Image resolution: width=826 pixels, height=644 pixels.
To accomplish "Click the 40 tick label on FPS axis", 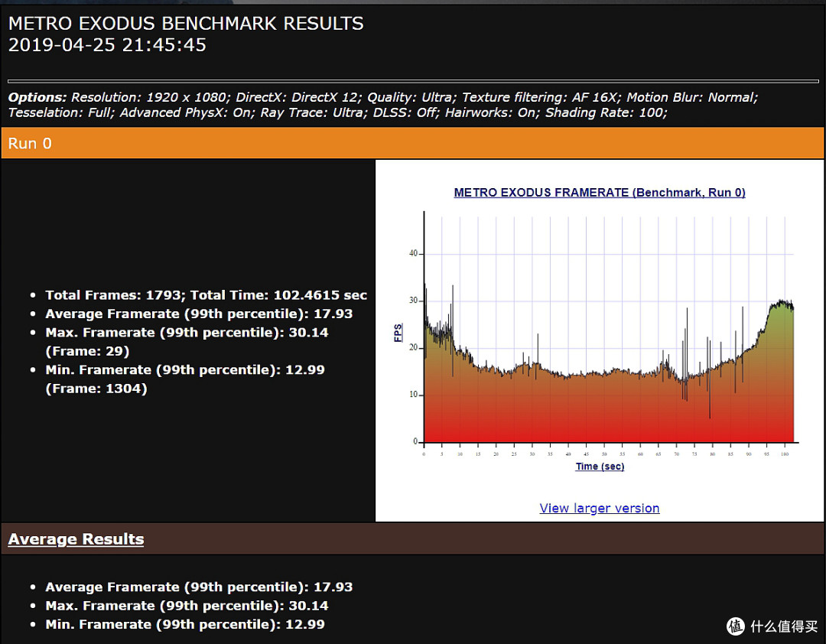I will [413, 253].
